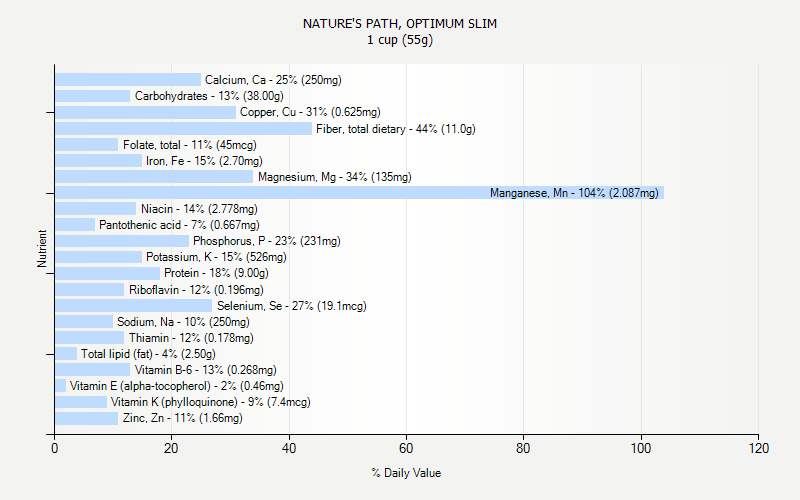Screen dimensions: 800x500
Task: Click the x-axis tick label 80
Action: pos(523,448)
